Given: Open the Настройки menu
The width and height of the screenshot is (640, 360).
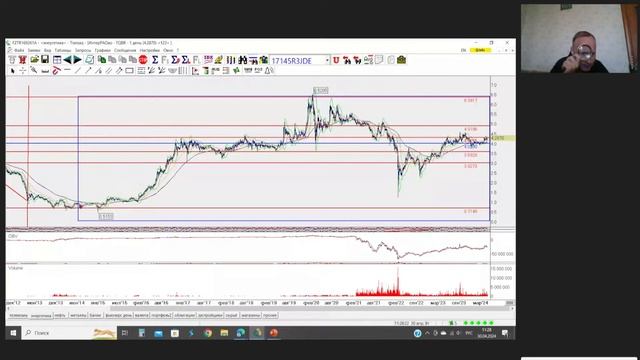Looking at the screenshot, I should tap(150, 50).
